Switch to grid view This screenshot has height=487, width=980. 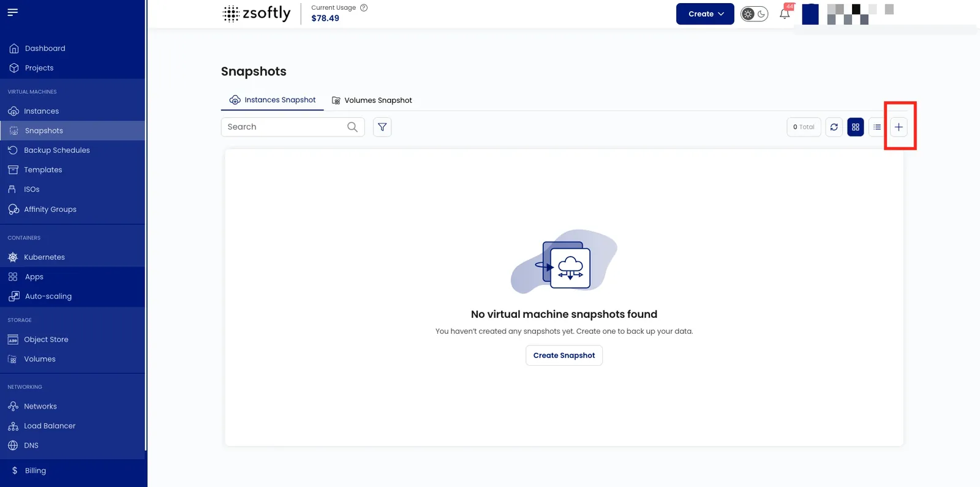click(x=856, y=127)
